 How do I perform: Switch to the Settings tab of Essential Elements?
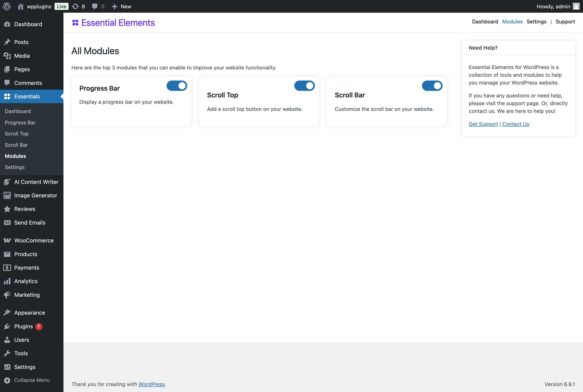pos(537,21)
